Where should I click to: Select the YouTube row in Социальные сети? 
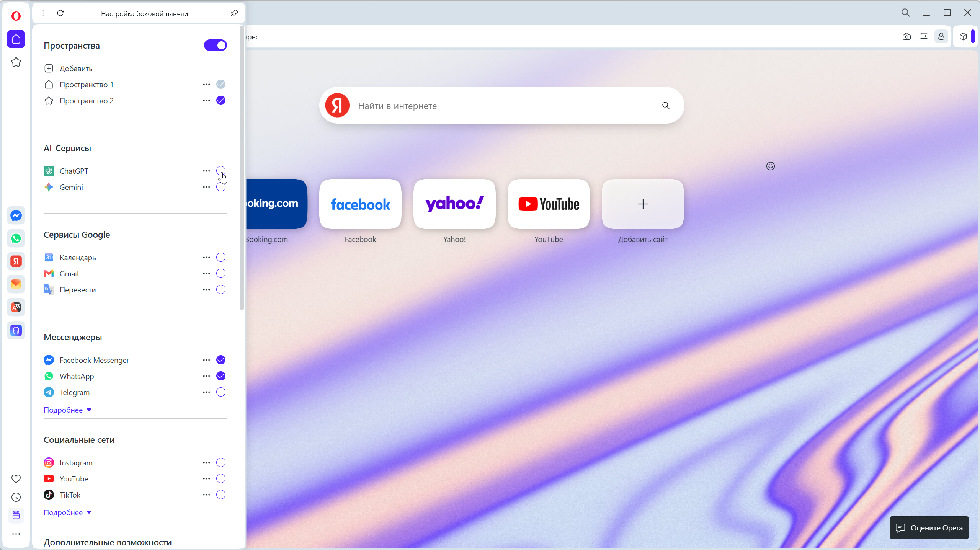tap(135, 479)
